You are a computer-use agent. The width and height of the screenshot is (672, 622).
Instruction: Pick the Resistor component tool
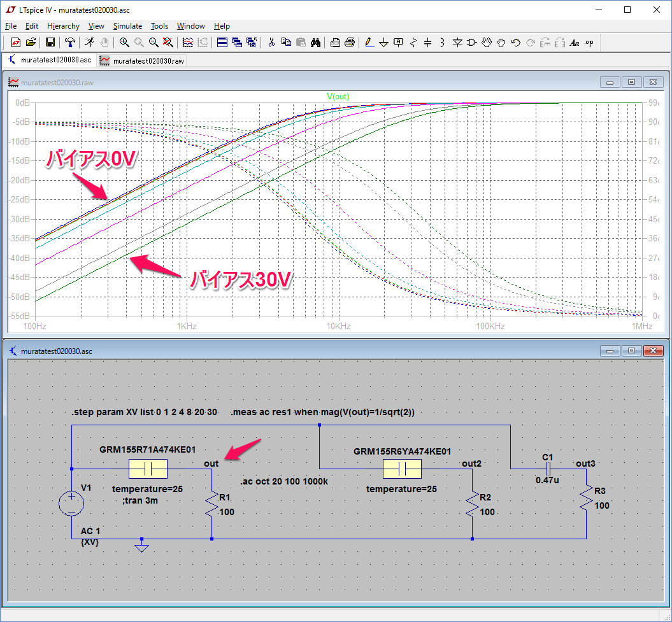(413, 43)
